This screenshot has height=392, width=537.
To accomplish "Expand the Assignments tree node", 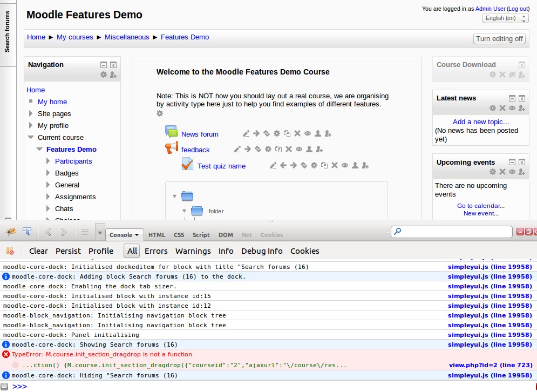I will pyautogui.click(x=48, y=197).
